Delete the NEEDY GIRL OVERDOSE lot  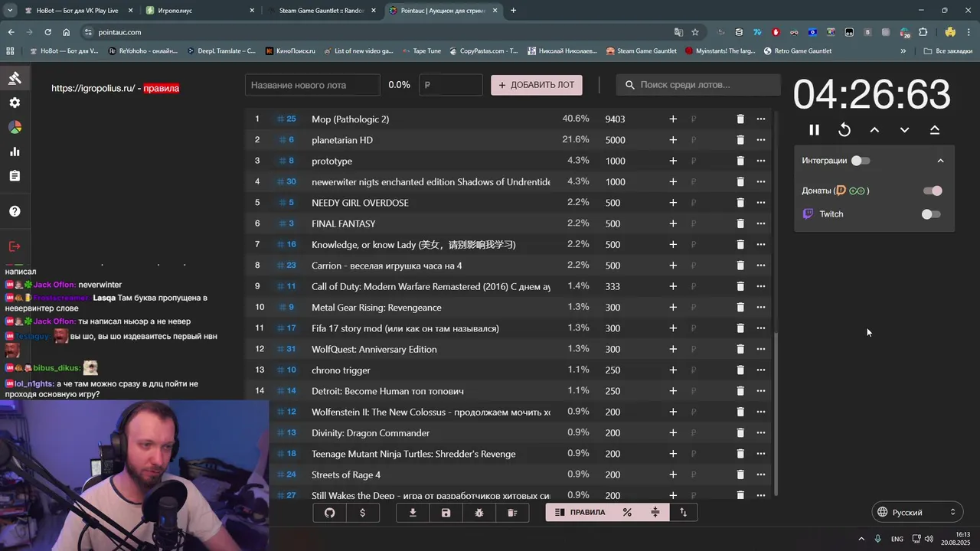[x=740, y=203]
